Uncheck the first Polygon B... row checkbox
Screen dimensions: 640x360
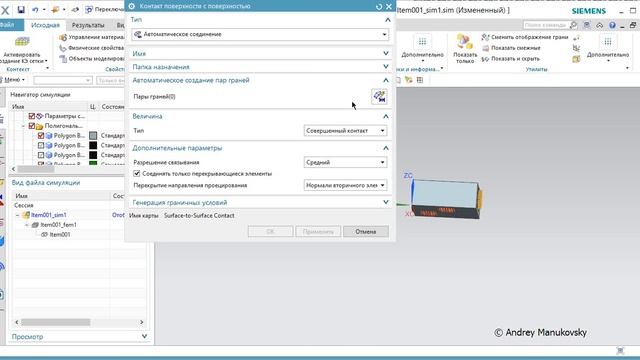pyautogui.click(x=41, y=136)
